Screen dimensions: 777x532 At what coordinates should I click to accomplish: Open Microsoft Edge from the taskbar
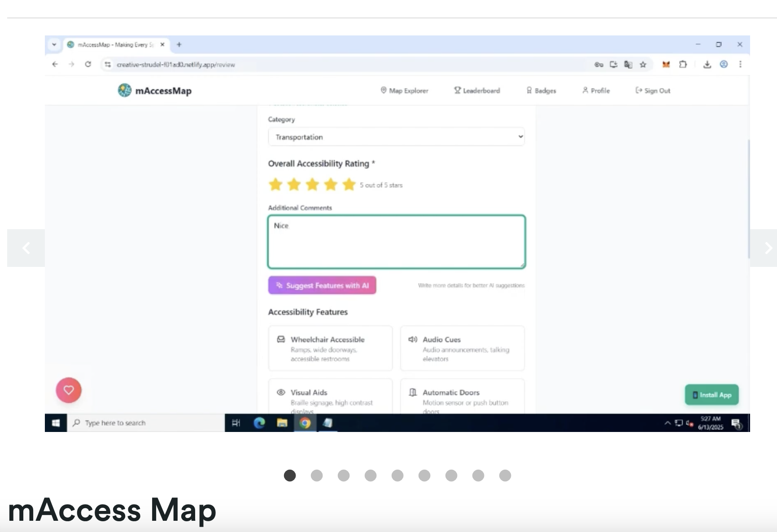coord(259,423)
